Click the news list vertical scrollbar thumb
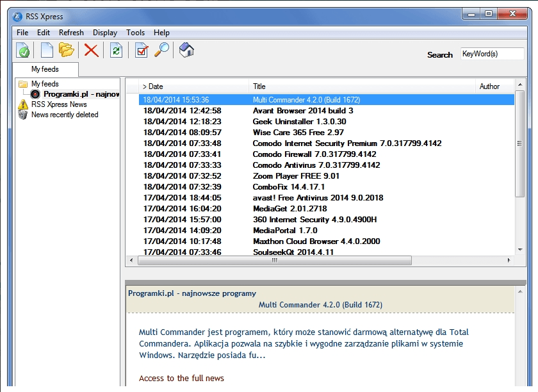538x392 pixels. click(520, 144)
